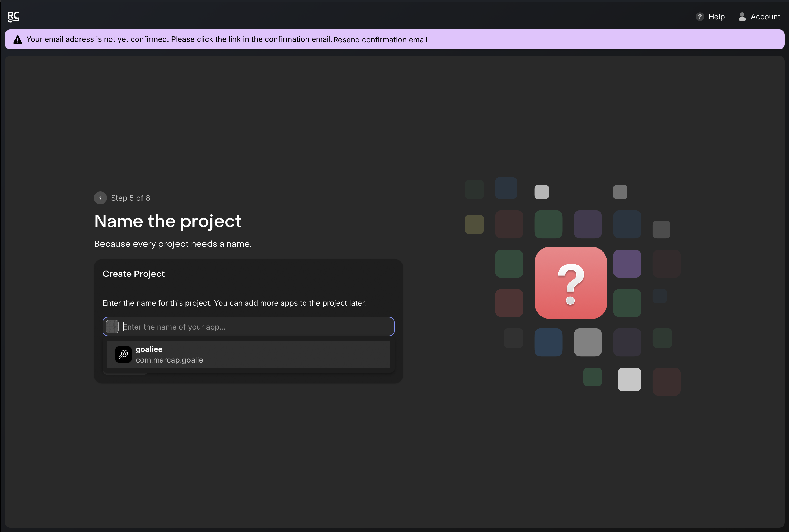Focus the project name input field
Image resolution: width=789 pixels, height=532 pixels.
(255, 327)
